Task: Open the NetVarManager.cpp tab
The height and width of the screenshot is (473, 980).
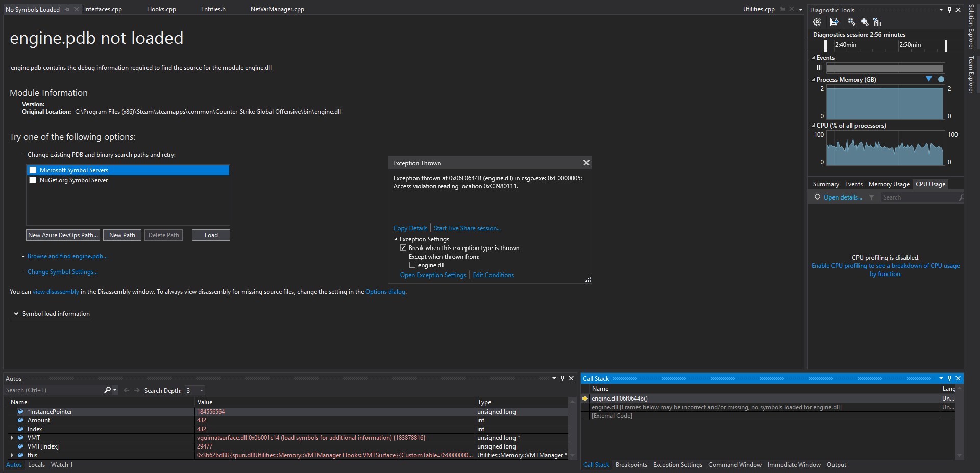Action: (x=277, y=9)
